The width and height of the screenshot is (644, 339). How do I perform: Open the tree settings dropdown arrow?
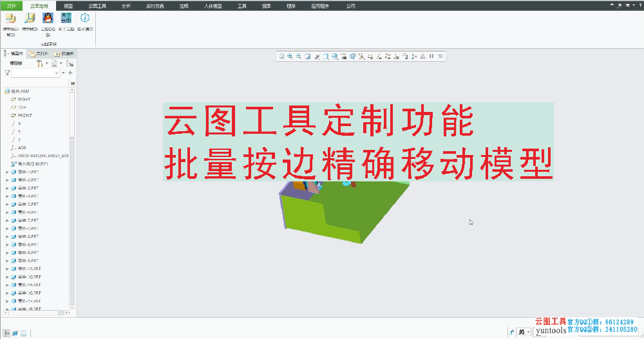(x=46, y=63)
